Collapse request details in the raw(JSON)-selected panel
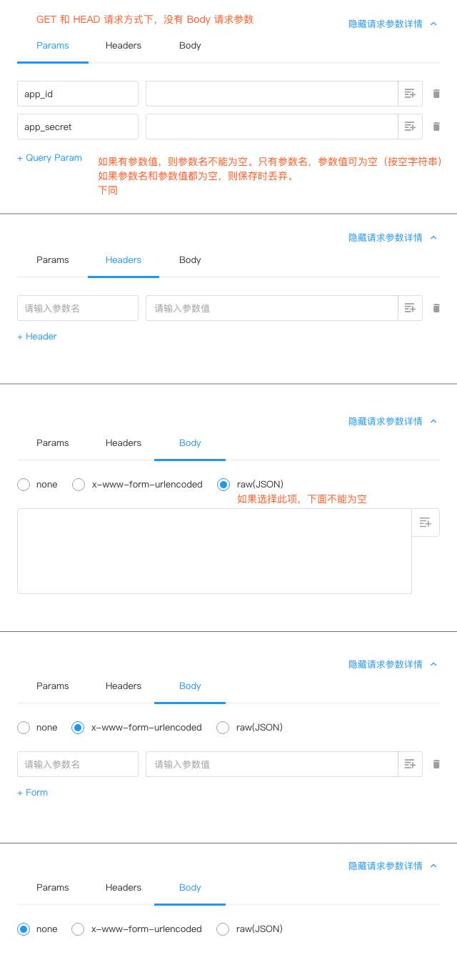Screen dimensions: 457x980 coord(392,421)
